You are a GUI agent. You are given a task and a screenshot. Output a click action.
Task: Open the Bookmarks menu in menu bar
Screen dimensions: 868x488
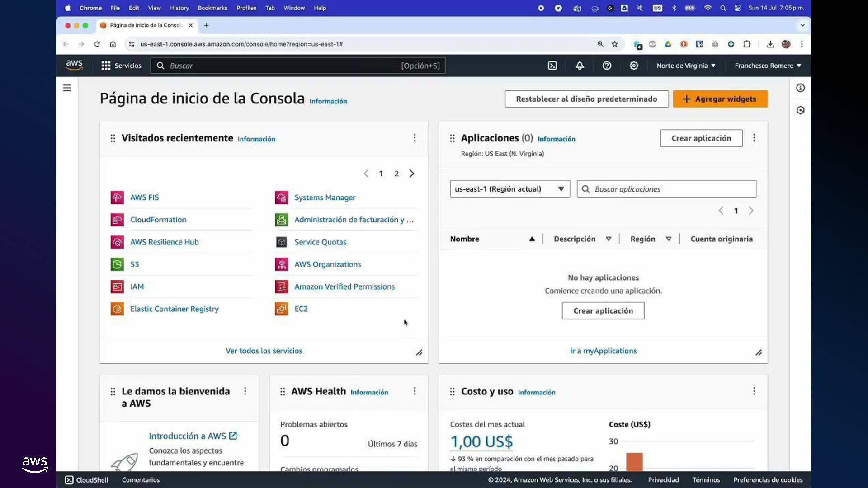point(212,8)
